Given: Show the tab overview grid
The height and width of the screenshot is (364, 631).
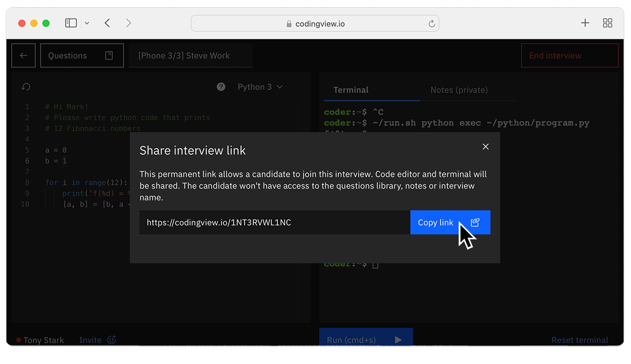Looking at the screenshot, I should [x=608, y=23].
